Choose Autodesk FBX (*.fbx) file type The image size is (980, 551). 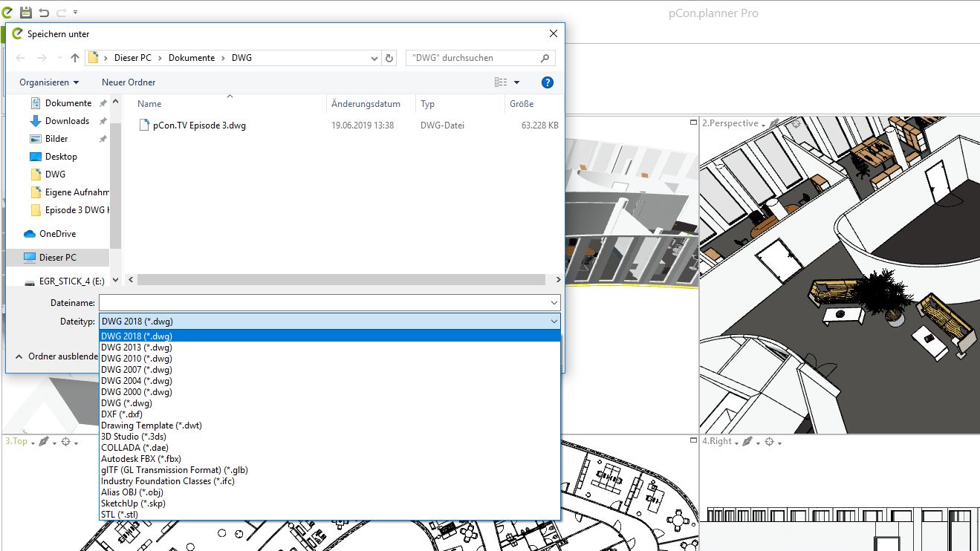(330, 459)
